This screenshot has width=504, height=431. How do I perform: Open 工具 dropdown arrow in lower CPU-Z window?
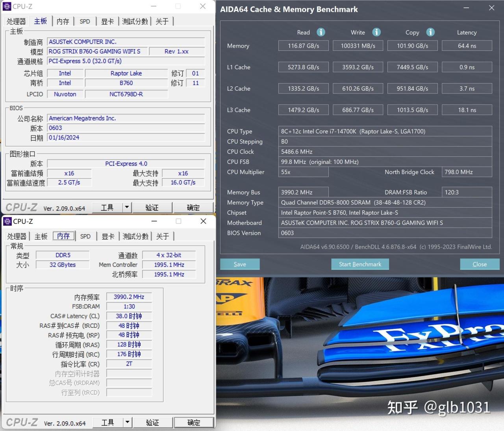tap(127, 422)
